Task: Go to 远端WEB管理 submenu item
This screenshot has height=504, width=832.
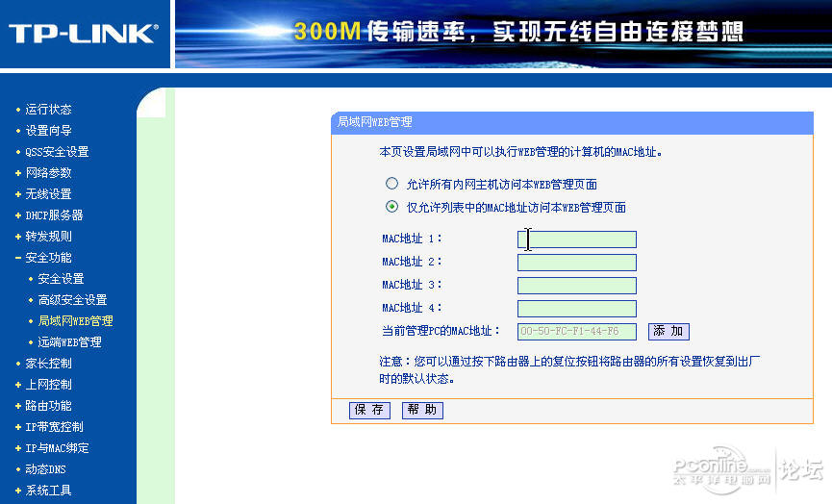Action: click(69, 342)
